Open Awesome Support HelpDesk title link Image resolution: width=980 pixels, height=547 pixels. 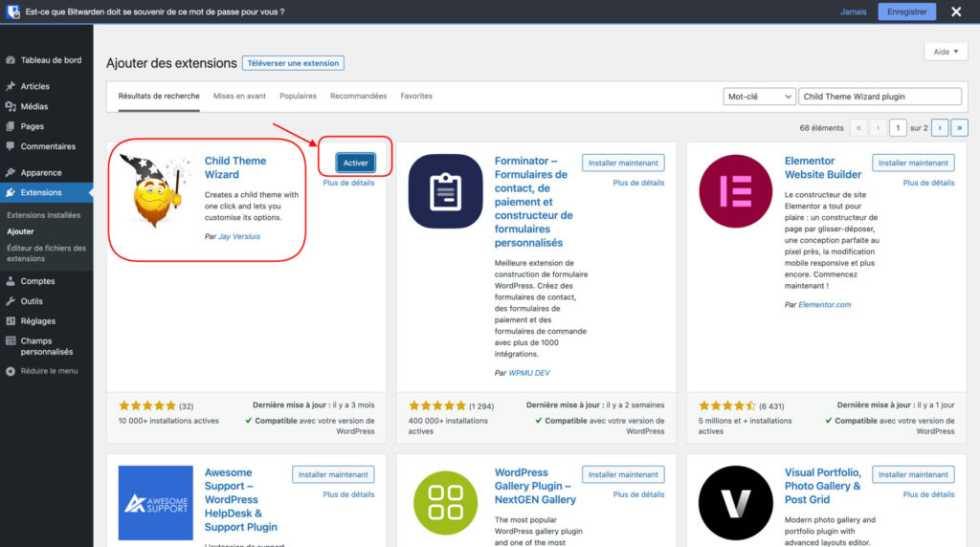pyautogui.click(x=240, y=499)
